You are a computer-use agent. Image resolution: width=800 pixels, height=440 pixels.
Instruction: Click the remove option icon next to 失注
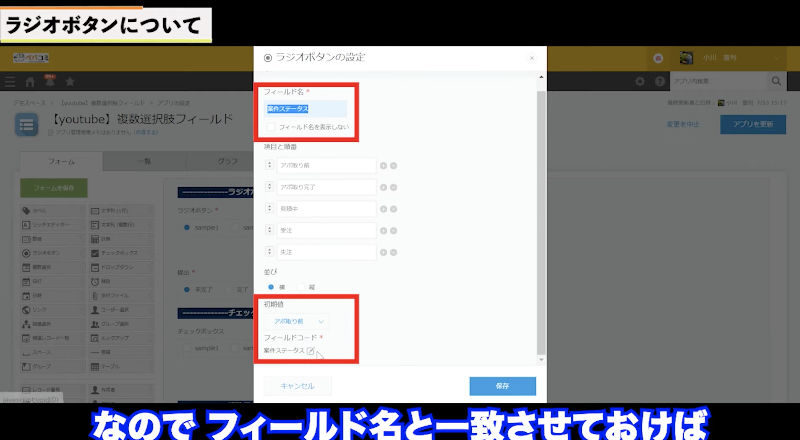[x=393, y=249]
